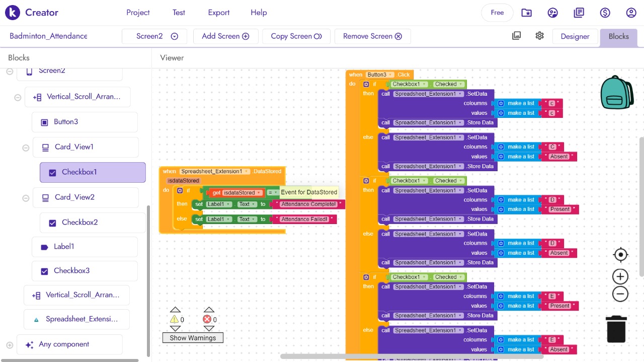Switch to the Designer tab
Screen dimensions: 644x362
[575, 36]
